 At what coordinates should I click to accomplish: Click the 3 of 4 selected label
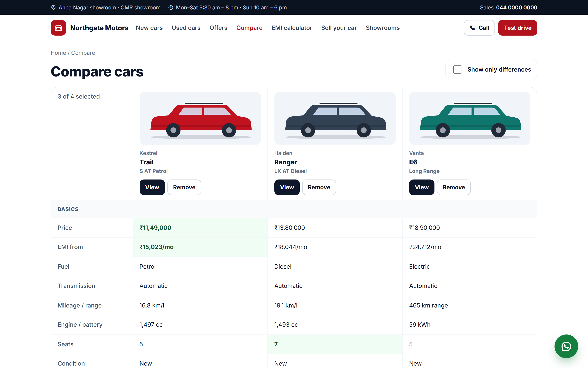click(79, 96)
